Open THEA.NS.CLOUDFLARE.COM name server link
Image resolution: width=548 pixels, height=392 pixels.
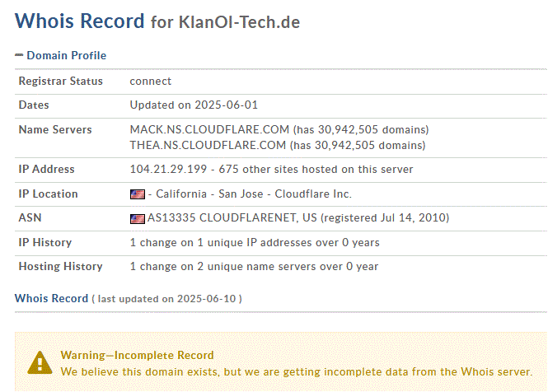[x=208, y=145]
